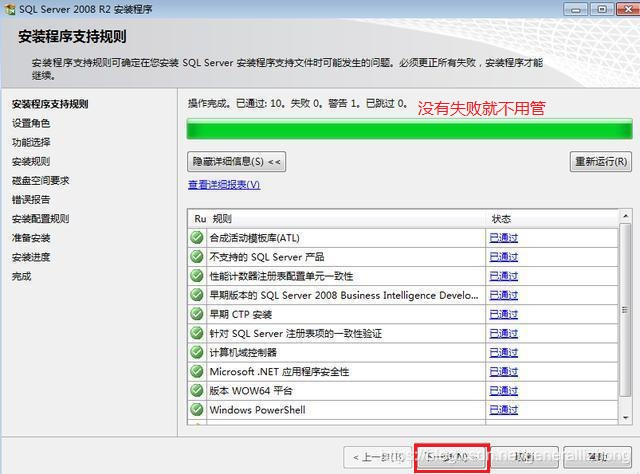640x474 pixels.
Task: Click the pass icon beside 不支持的 SQL Server 产品
Action: pyautogui.click(x=197, y=256)
